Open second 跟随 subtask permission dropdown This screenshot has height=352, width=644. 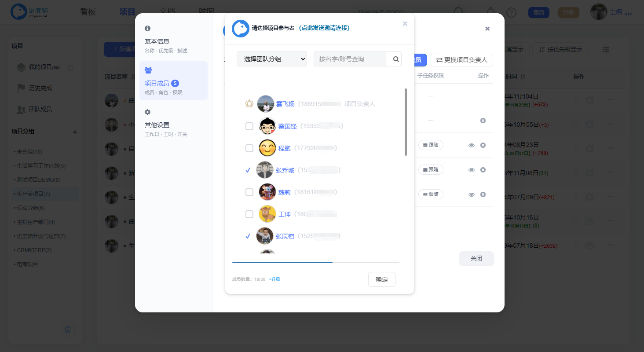pos(431,170)
